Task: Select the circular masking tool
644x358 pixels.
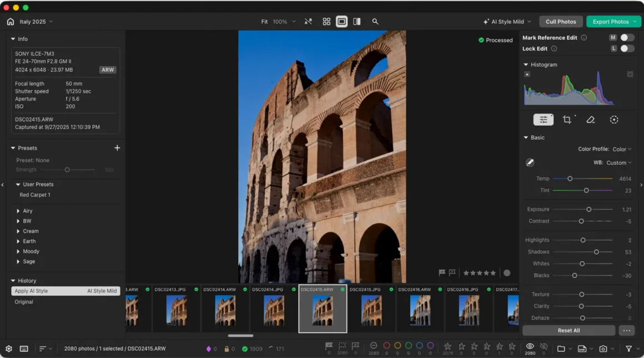Action: 614,120
